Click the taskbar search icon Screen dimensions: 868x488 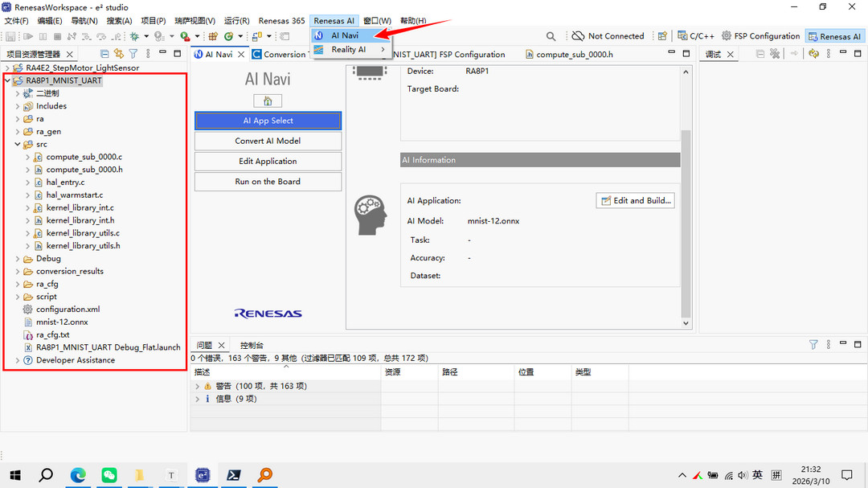(46, 475)
